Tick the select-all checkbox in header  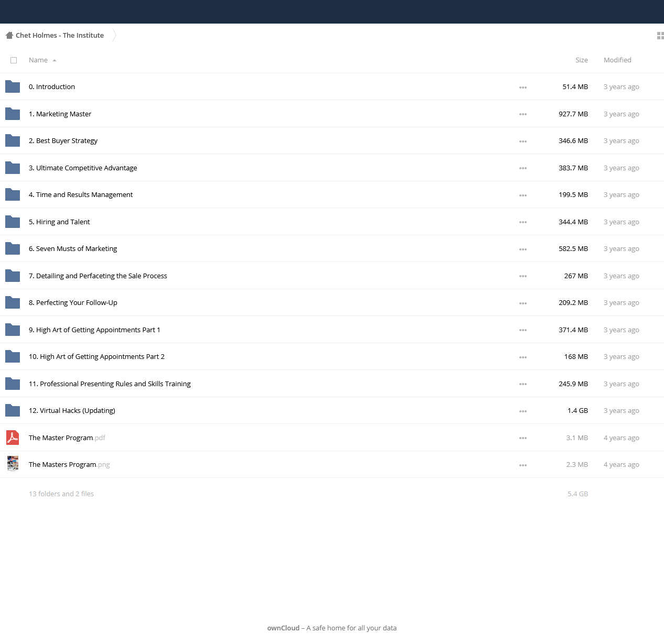(x=14, y=60)
